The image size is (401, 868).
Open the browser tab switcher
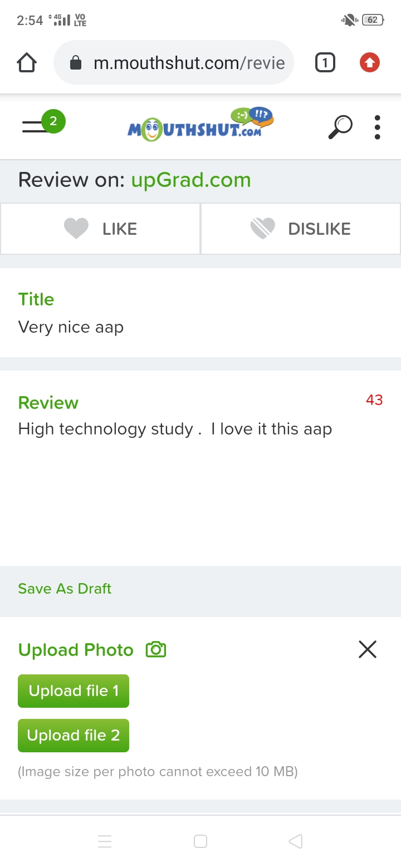click(x=325, y=63)
